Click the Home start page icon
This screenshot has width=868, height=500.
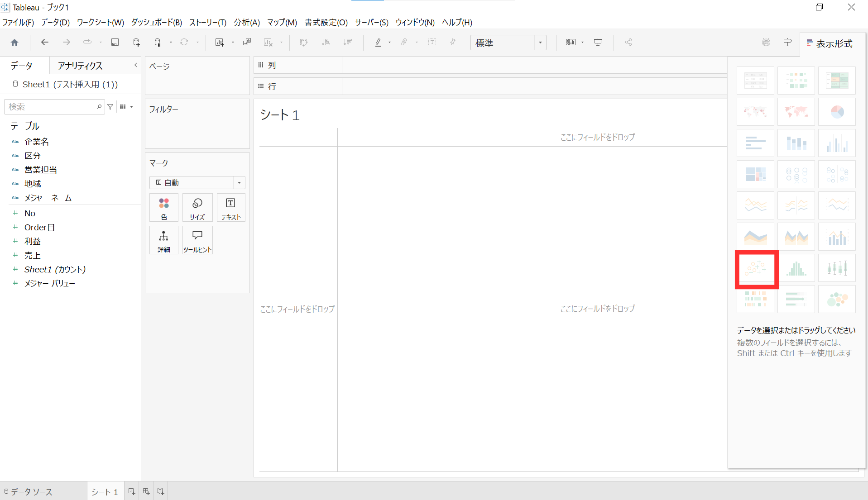tap(14, 43)
